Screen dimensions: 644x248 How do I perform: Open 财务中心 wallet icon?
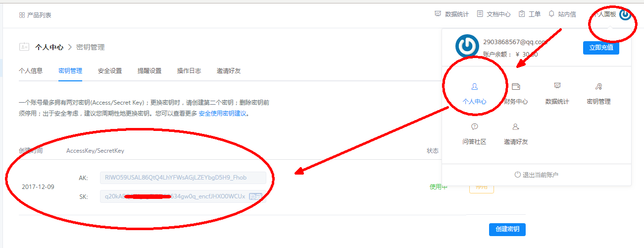[516, 87]
